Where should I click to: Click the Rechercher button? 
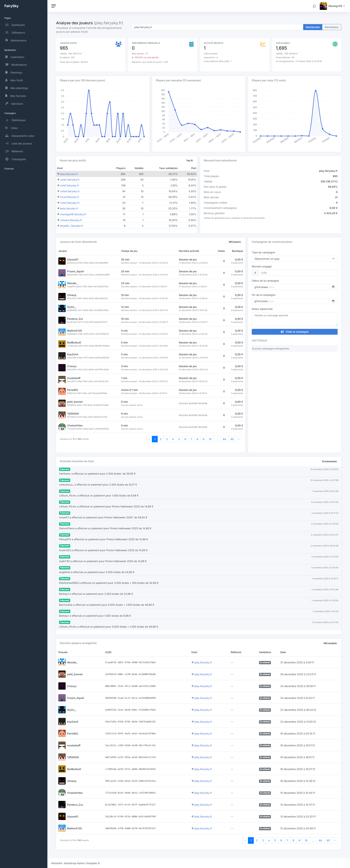[312, 27]
